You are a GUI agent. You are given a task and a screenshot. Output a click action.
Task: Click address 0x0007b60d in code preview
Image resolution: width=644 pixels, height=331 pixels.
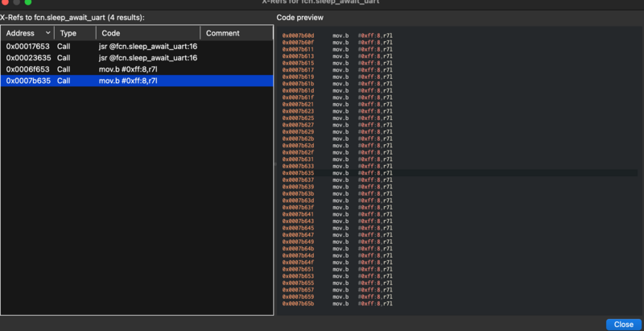pos(298,35)
